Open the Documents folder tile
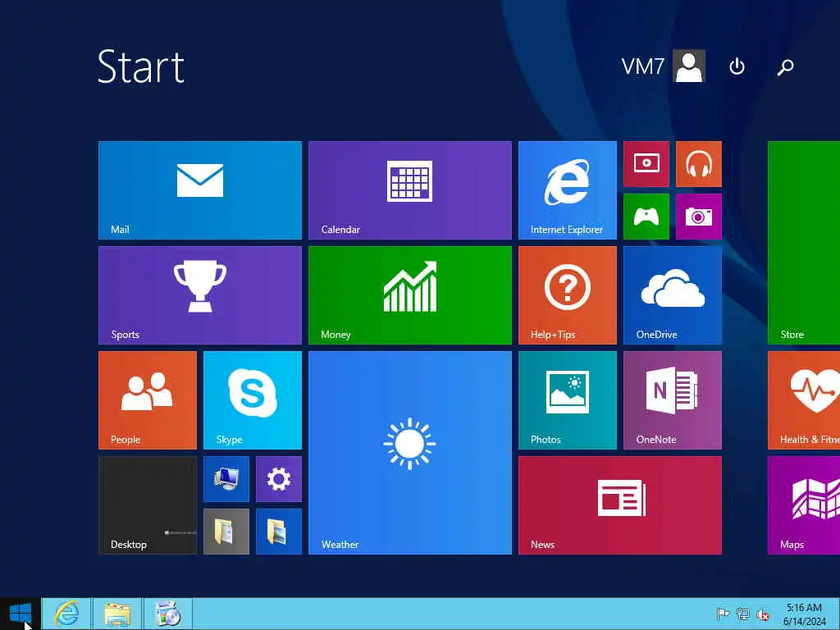This screenshot has height=630, width=840. click(x=226, y=532)
